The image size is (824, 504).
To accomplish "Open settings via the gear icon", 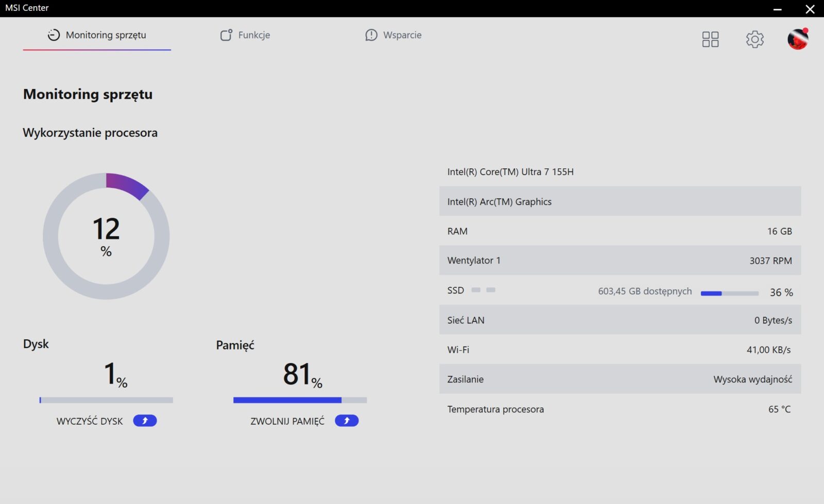I will point(754,39).
